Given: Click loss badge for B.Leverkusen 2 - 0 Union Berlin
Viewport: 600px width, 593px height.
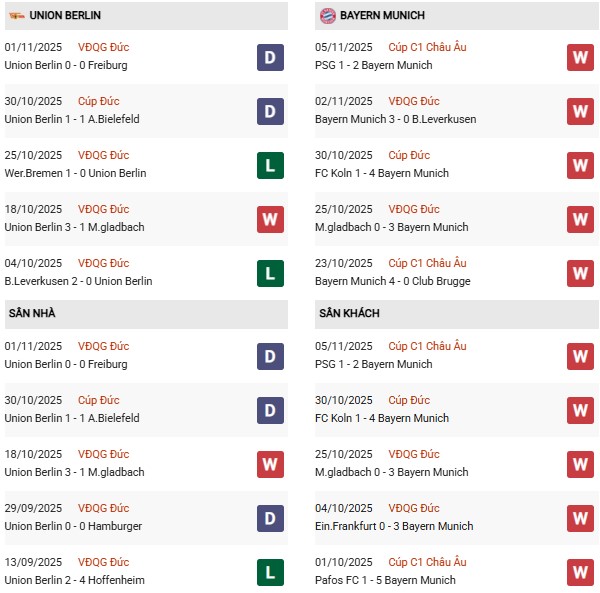Looking at the screenshot, I should [x=270, y=273].
